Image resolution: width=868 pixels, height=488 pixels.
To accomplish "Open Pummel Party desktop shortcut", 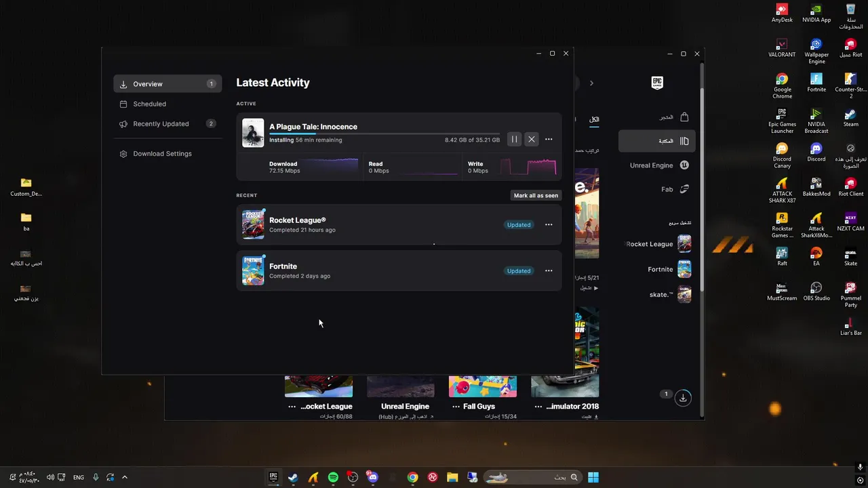I will pos(850,294).
